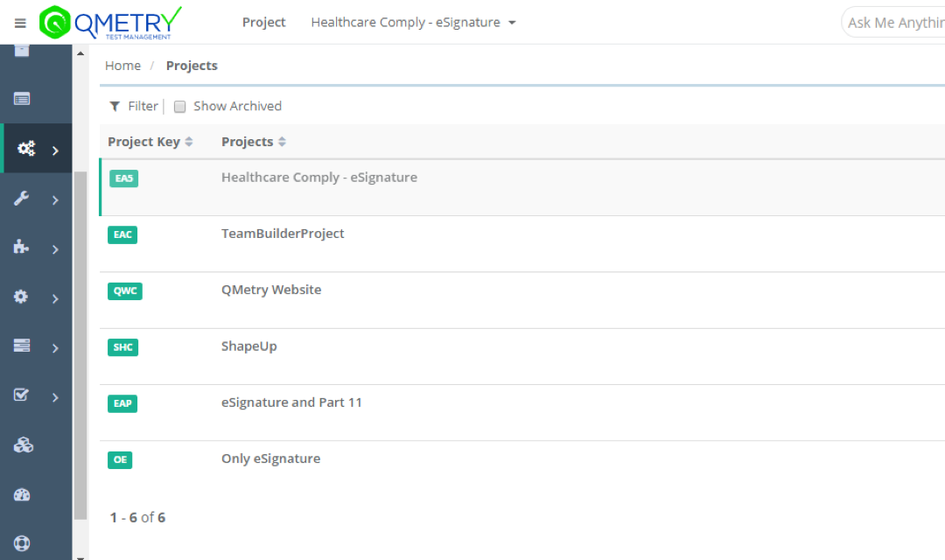Screen dimensions: 945x560
Task: Expand the checkbox-edit sidebar chevron
Action: click(x=55, y=397)
